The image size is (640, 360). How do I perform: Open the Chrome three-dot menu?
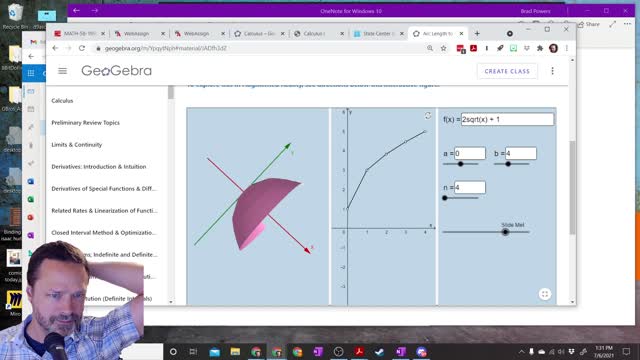(x=567, y=48)
